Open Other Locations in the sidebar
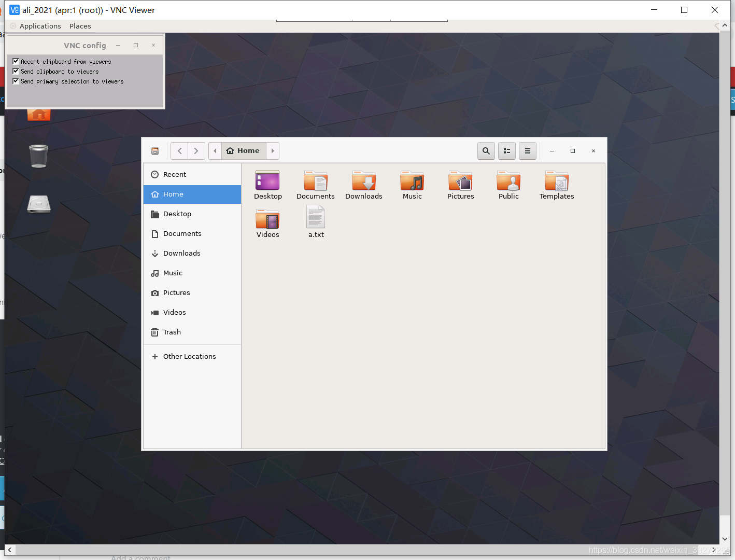Viewport: 735px width, 560px height. click(192, 357)
